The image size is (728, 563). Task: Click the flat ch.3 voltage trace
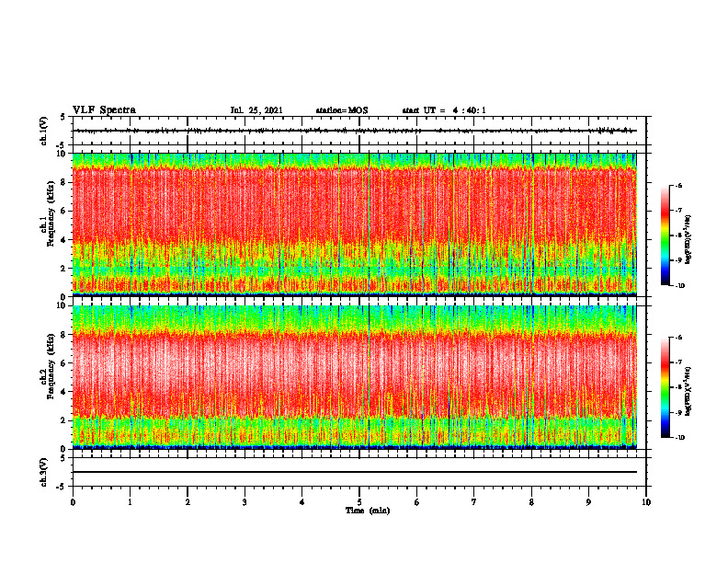tap(354, 472)
